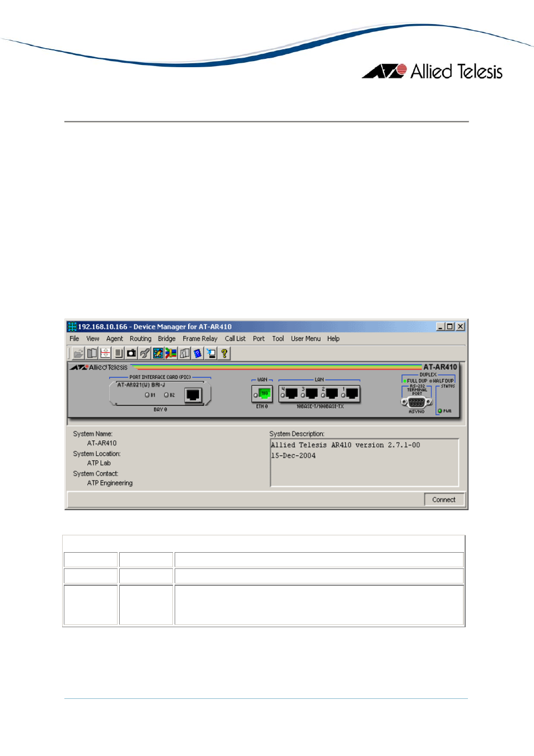
Task: Select the BRI port in Bay 0
Action: pyautogui.click(x=193, y=395)
